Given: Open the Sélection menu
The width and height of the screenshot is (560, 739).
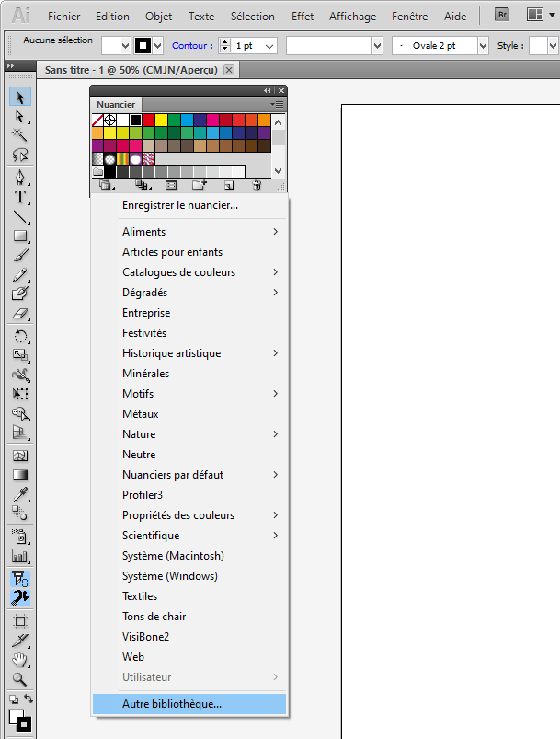Looking at the screenshot, I should (253, 17).
